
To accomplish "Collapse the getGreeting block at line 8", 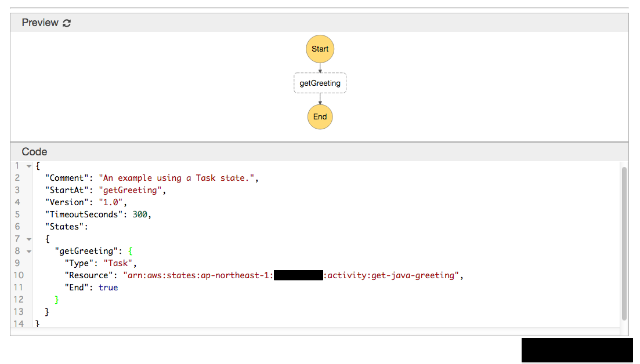I will pyautogui.click(x=27, y=250).
